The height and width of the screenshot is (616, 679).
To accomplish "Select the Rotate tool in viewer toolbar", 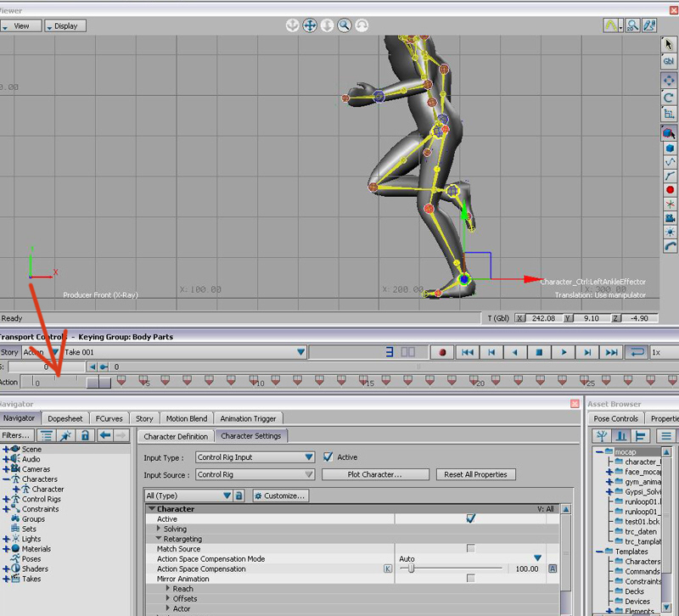I will (669, 98).
